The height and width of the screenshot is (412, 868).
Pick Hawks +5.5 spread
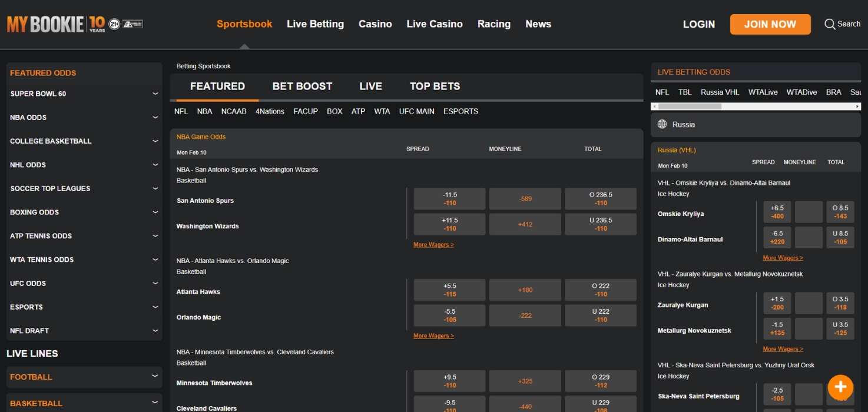tap(450, 290)
